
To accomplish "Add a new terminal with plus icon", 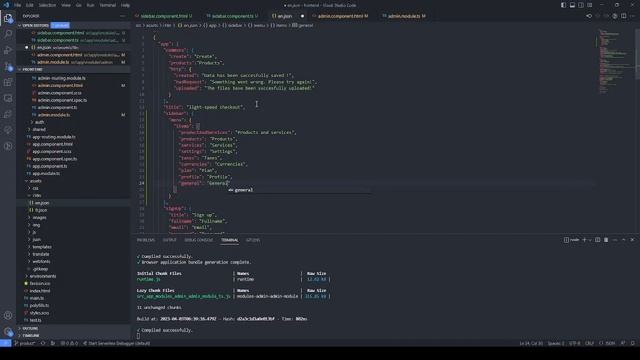I will tap(584, 240).
